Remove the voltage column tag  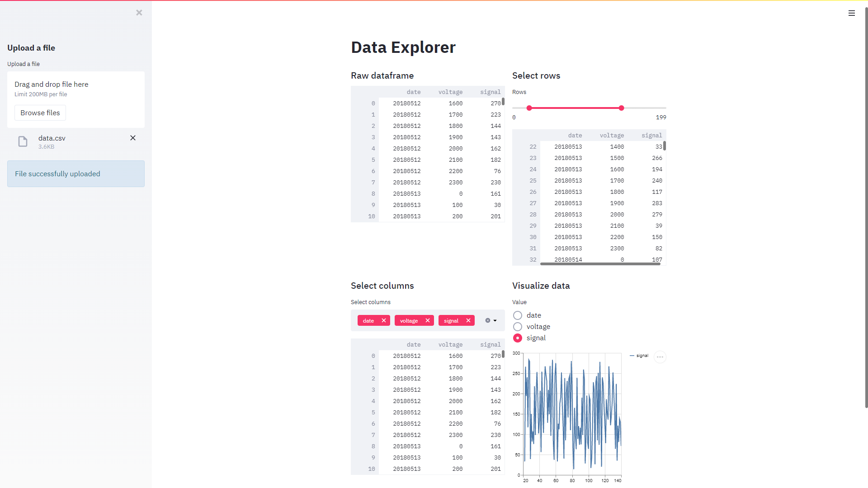point(427,320)
